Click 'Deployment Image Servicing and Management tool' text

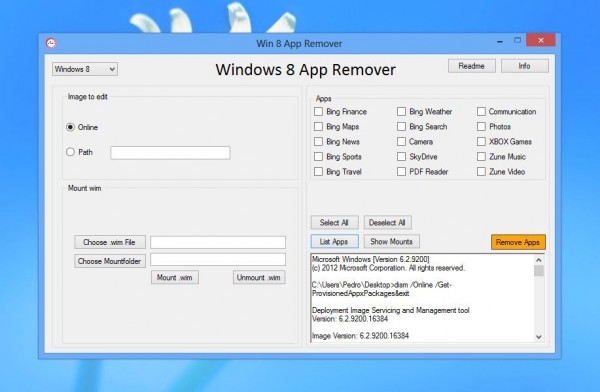(391, 310)
